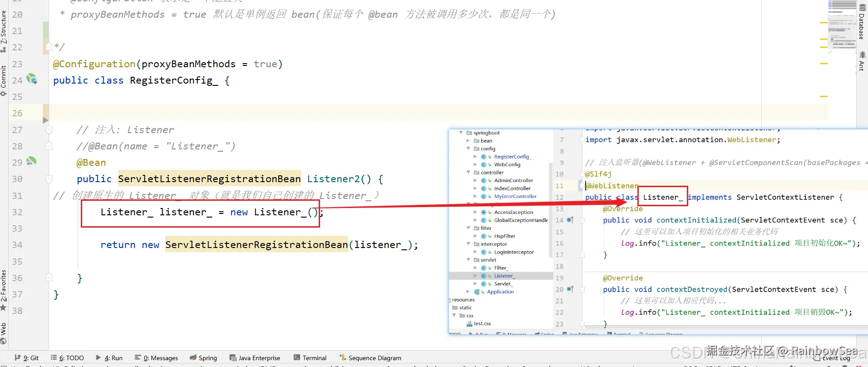Image resolution: width=868 pixels, height=367 pixels.
Task: Select LoginInterceptor in the project tree
Action: [514, 252]
